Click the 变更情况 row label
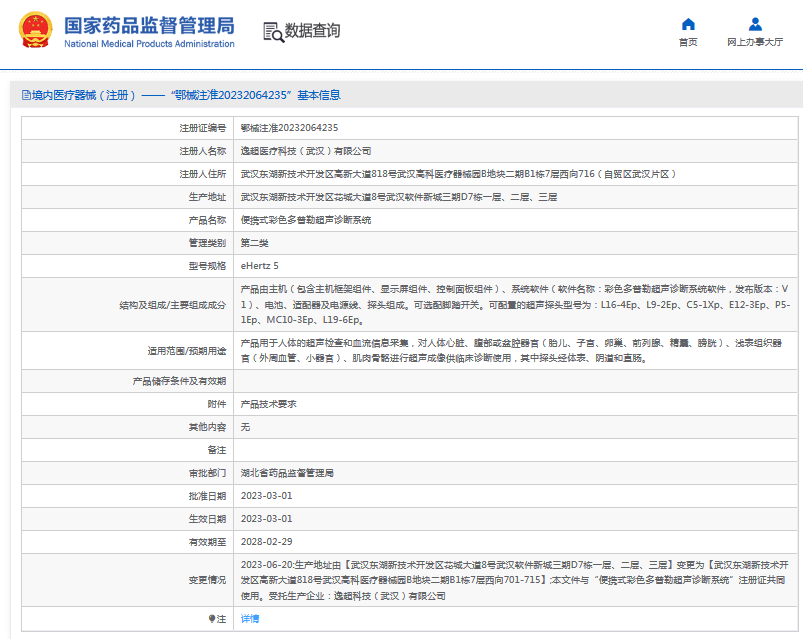Viewport: 803px width, 639px height. tap(207, 580)
